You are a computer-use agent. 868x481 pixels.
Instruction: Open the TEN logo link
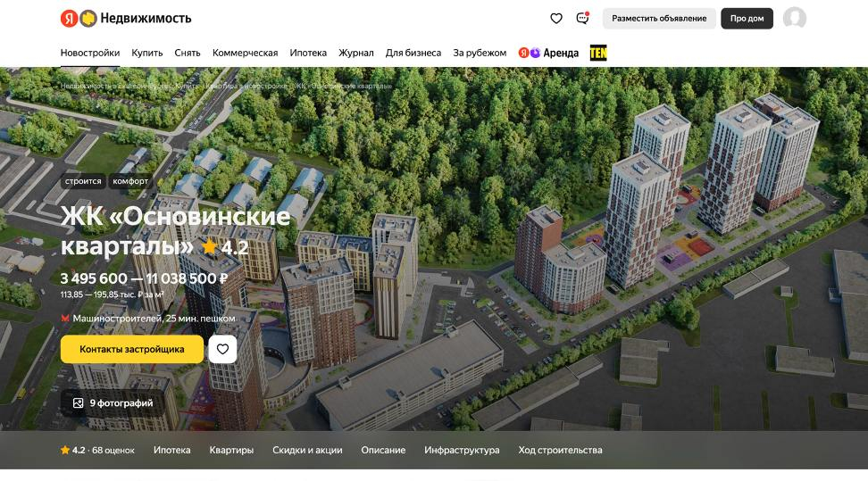pos(598,53)
